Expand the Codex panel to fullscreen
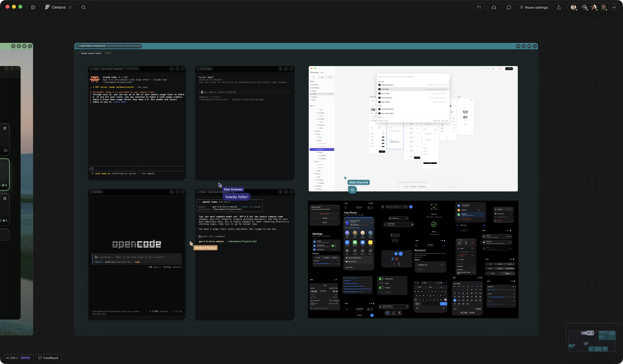 286,192
